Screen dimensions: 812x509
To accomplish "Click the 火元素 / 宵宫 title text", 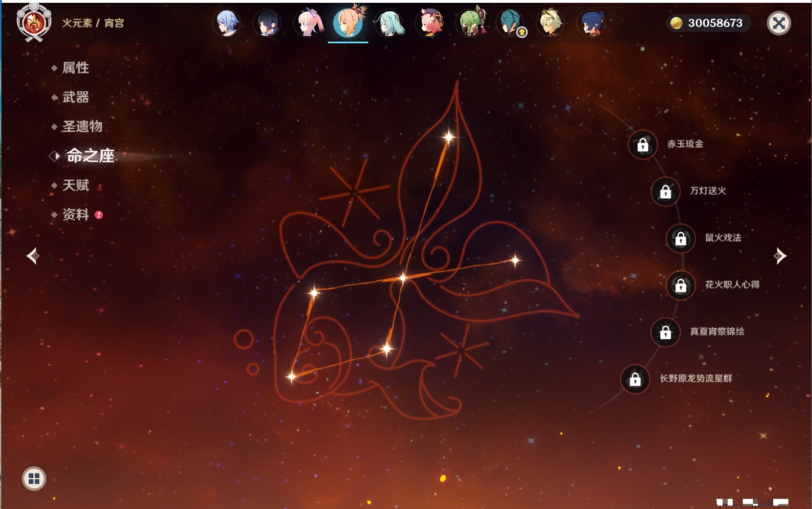I will pos(93,23).
